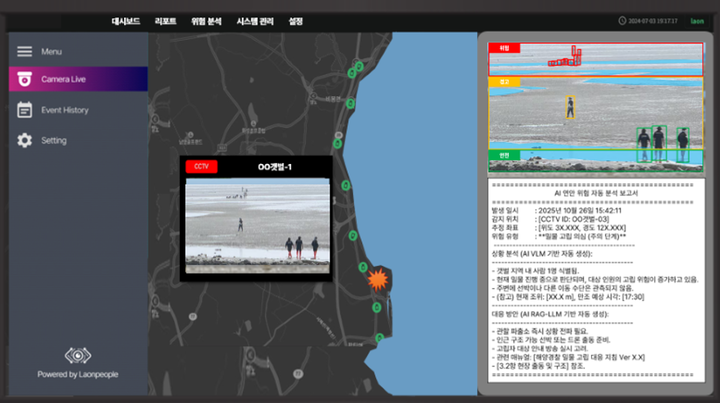Open the 대시보드 menu

point(125,21)
